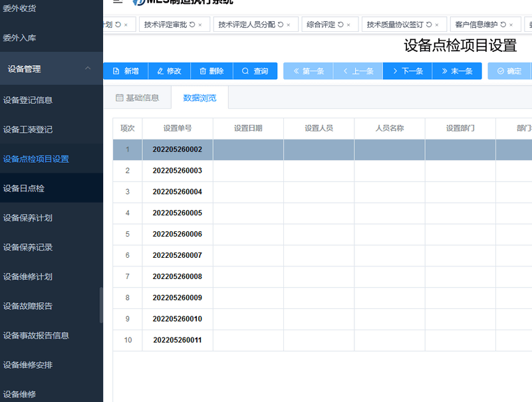532x402 pixels.
Task: Click the 删除 delete button
Action: 211,71
